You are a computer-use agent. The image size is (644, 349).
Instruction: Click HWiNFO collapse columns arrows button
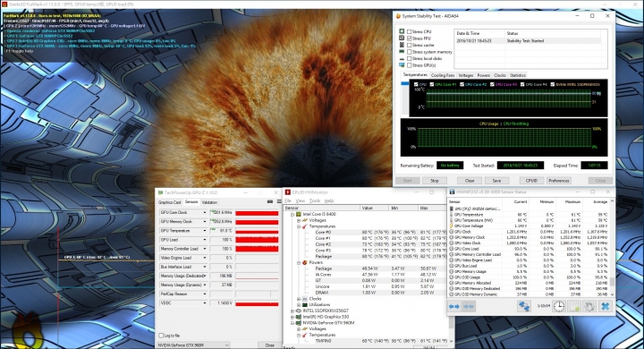pos(469,306)
